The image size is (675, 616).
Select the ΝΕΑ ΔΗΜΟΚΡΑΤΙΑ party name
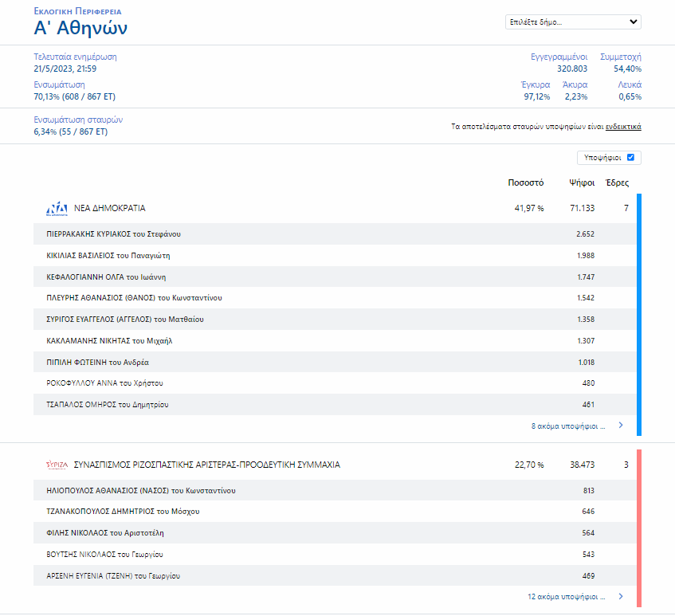[x=110, y=208]
